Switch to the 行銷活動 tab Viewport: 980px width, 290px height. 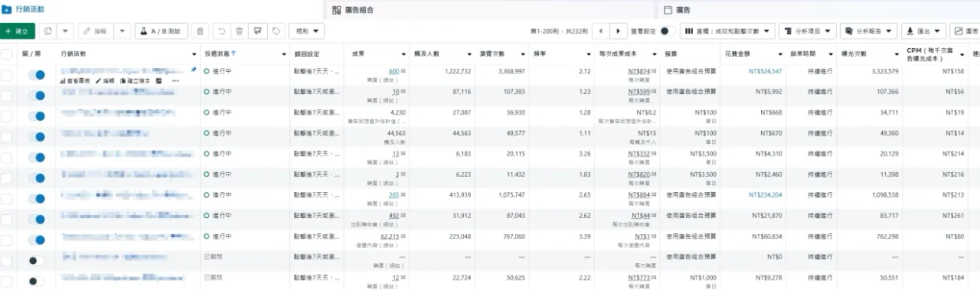(x=162, y=9)
